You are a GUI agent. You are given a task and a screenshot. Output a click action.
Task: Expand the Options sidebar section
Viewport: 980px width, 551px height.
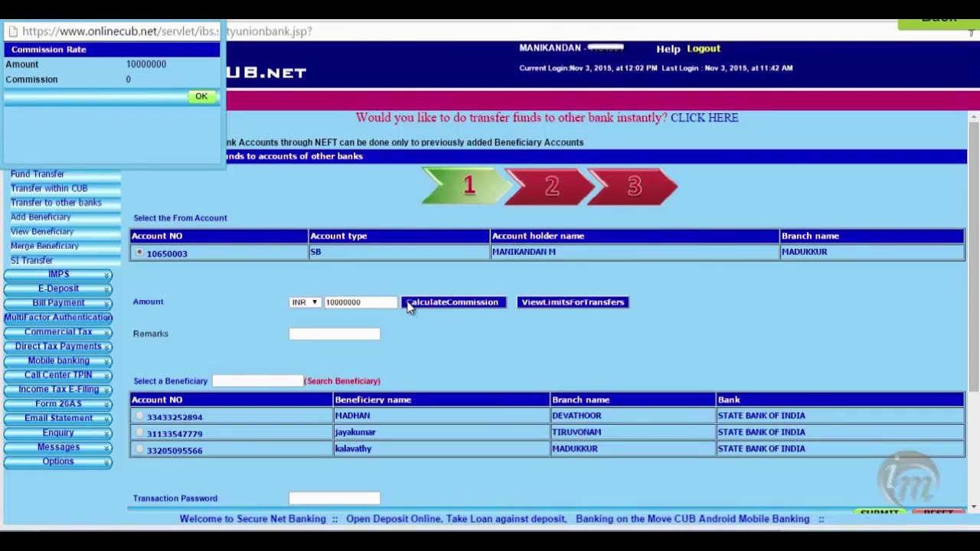point(58,462)
